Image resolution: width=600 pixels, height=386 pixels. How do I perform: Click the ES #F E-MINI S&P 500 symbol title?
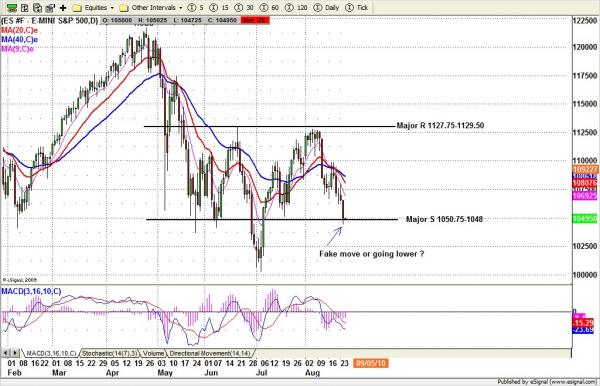tap(50, 20)
